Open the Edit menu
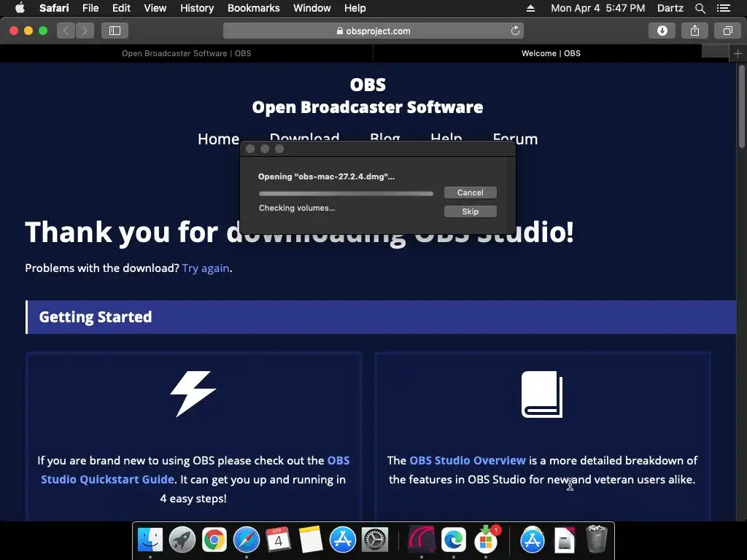Screen dimensions: 747x560 (x=121, y=8)
